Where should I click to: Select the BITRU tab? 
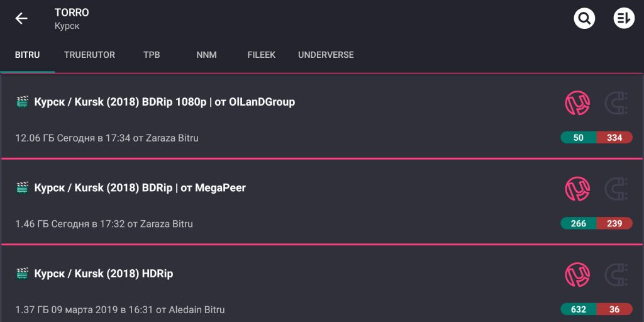pos(28,55)
